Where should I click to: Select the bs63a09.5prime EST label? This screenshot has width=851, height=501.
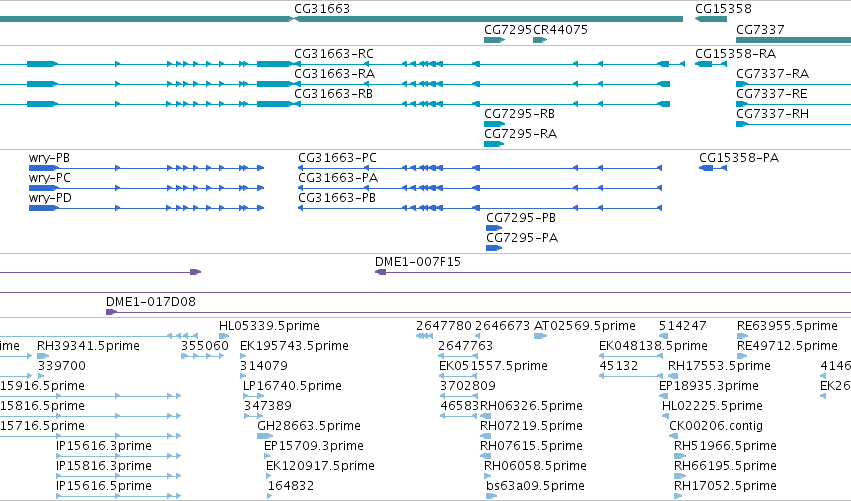[x=535, y=486]
